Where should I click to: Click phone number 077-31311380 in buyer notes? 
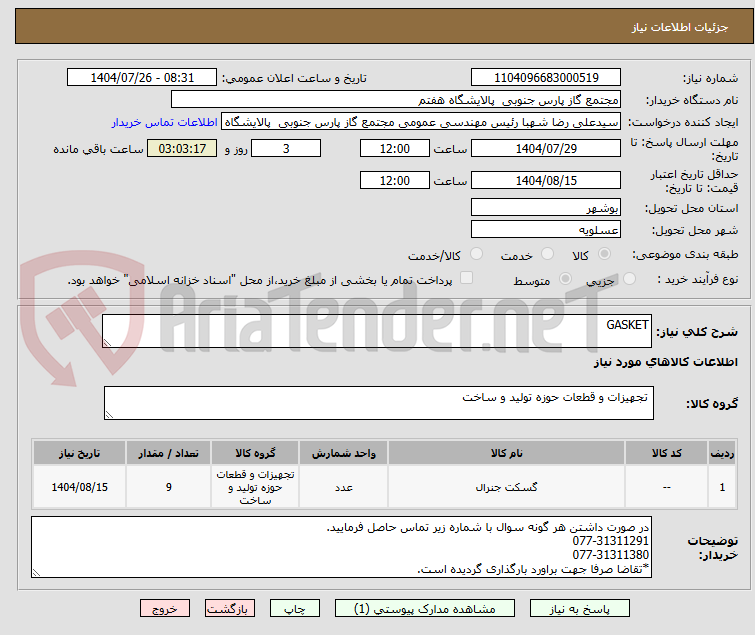point(610,555)
